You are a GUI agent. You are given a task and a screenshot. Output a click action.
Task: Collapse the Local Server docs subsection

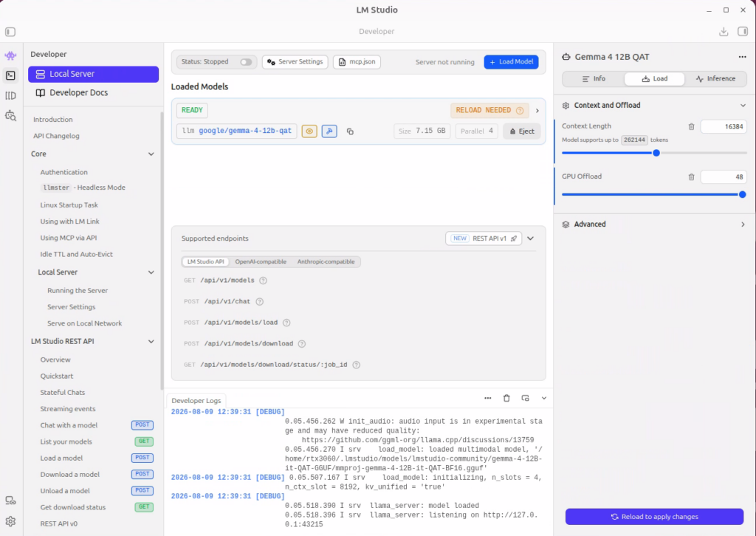[x=151, y=272]
